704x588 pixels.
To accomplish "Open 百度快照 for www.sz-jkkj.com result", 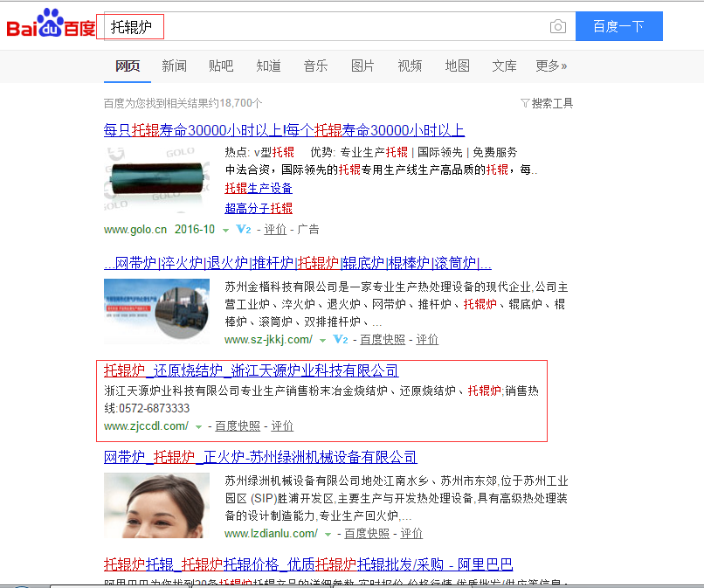I will point(383,339).
